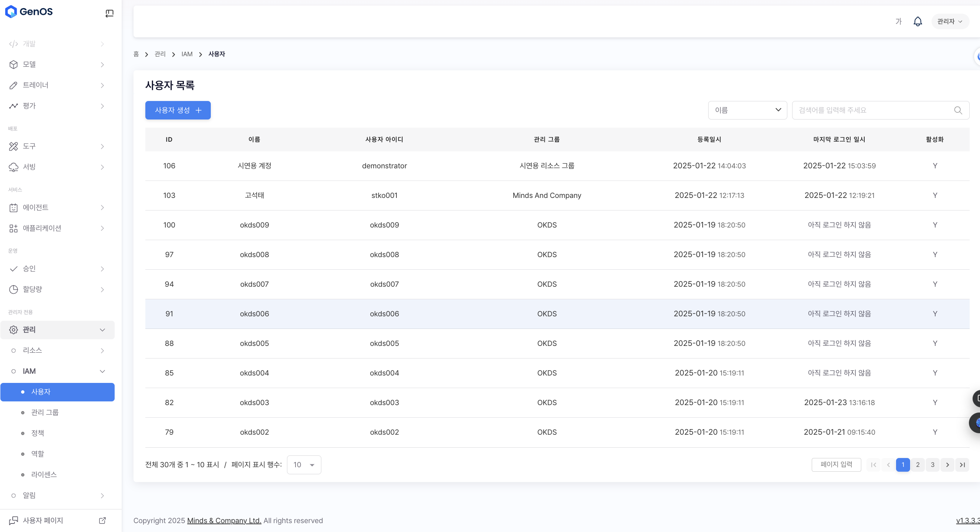The width and height of the screenshot is (980, 532).
Task: Open the 이름 search filter dropdown
Action: [x=747, y=110]
